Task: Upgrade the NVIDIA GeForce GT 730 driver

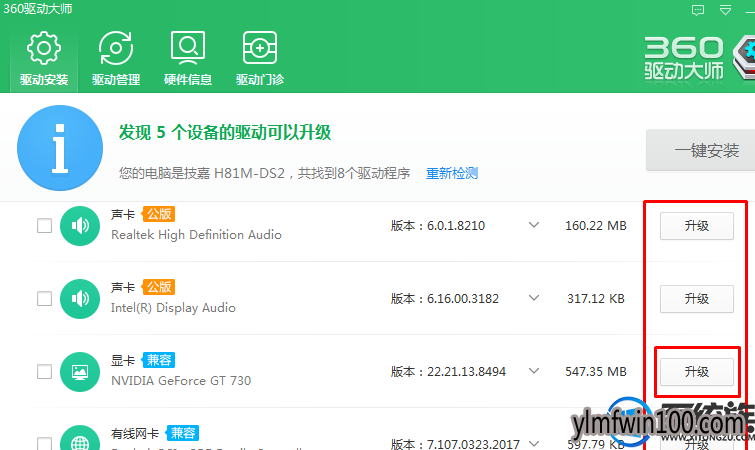Action: coord(696,372)
